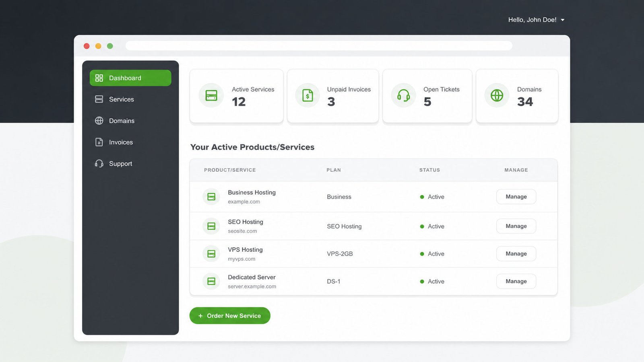Image resolution: width=644 pixels, height=362 pixels.
Task: Open the Hello, John Doe user dropdown arrow
Action: pyautogui.click(x=563, y=20)
